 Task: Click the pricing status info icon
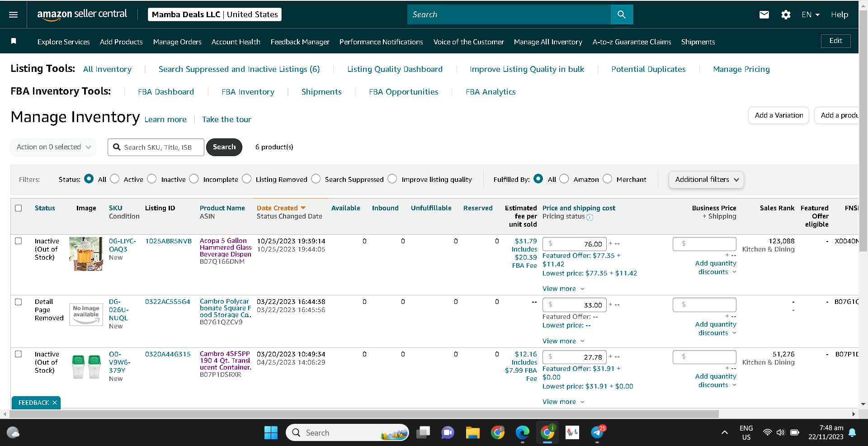(x=590, y=217)
